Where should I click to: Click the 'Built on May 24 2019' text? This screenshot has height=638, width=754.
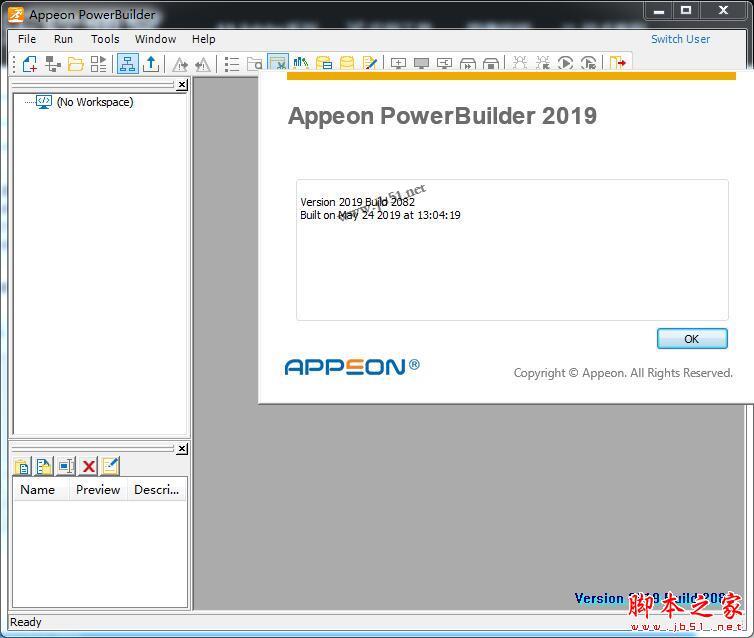click(350, 215)
